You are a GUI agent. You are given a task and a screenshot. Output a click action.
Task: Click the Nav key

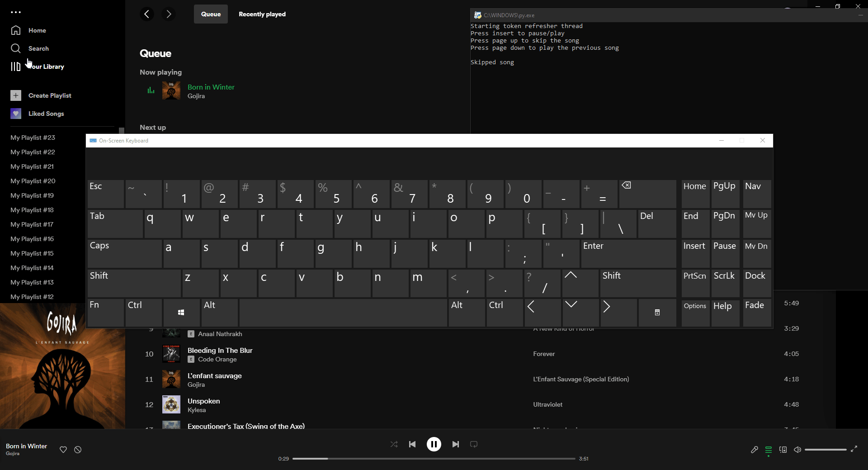point(757,194)
